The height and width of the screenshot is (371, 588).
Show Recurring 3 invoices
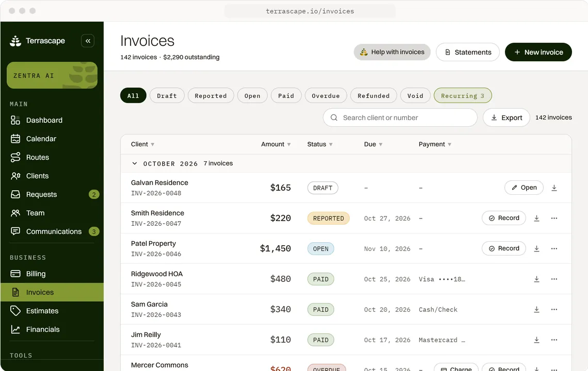coord(463,95)
